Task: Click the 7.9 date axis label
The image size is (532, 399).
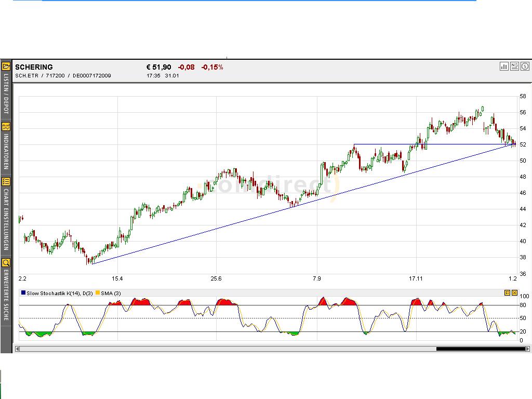Action: 317,278
